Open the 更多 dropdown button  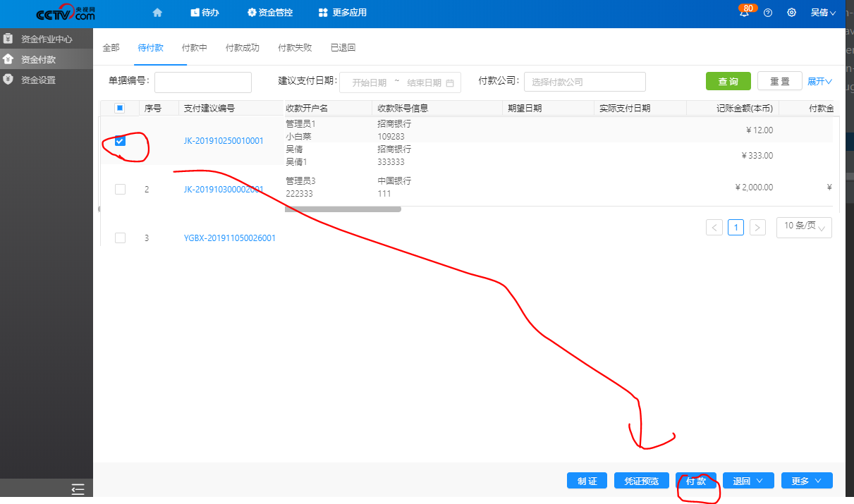point(807,481)
